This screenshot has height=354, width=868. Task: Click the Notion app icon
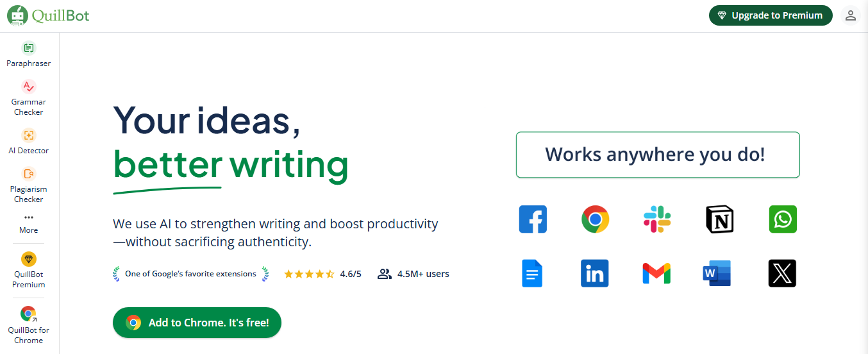[x=719, y=219]
